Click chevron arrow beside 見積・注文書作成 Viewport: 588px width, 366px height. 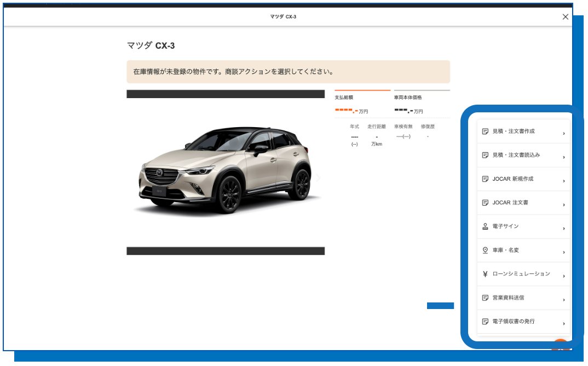tap(563, 134)
